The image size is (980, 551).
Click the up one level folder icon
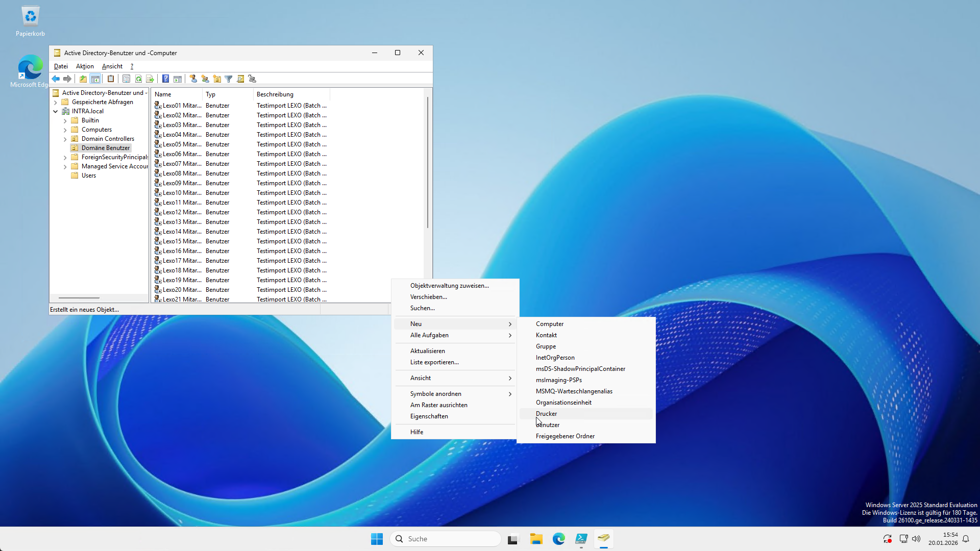click(x=83, y=79)
